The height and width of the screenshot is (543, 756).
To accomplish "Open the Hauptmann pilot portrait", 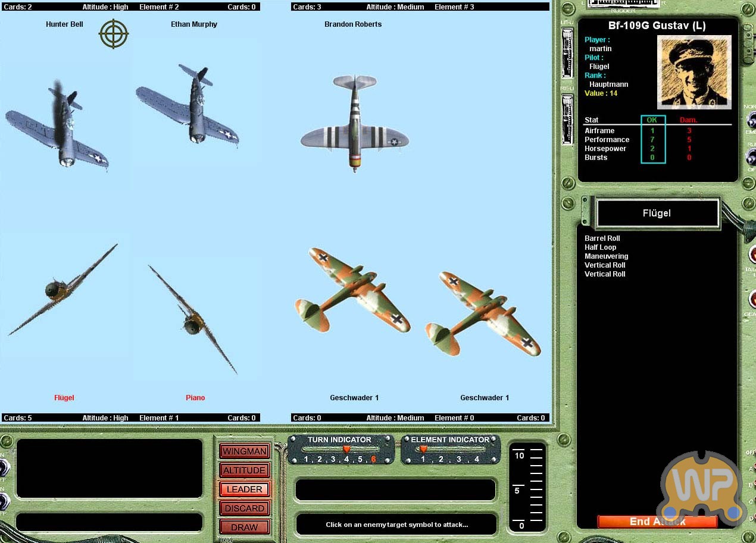I will (694, 72).
